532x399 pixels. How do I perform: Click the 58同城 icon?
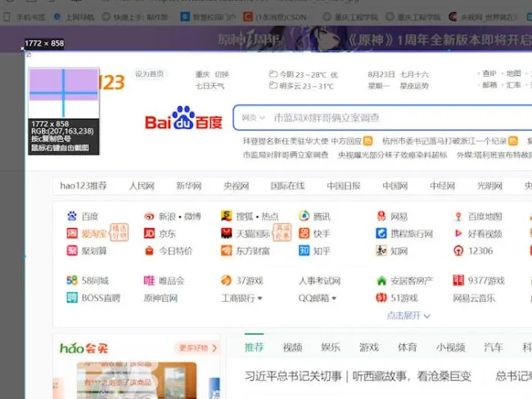tap(72, 280)
